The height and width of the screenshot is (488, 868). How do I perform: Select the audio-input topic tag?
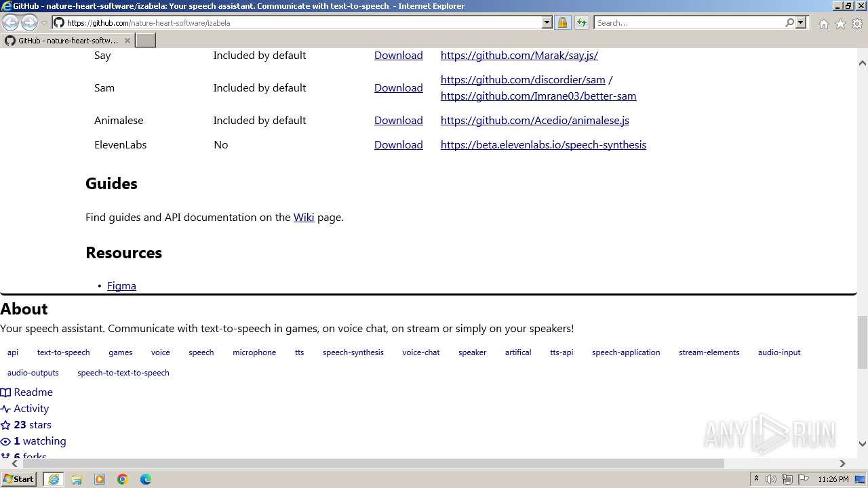(x=779, y=352)
